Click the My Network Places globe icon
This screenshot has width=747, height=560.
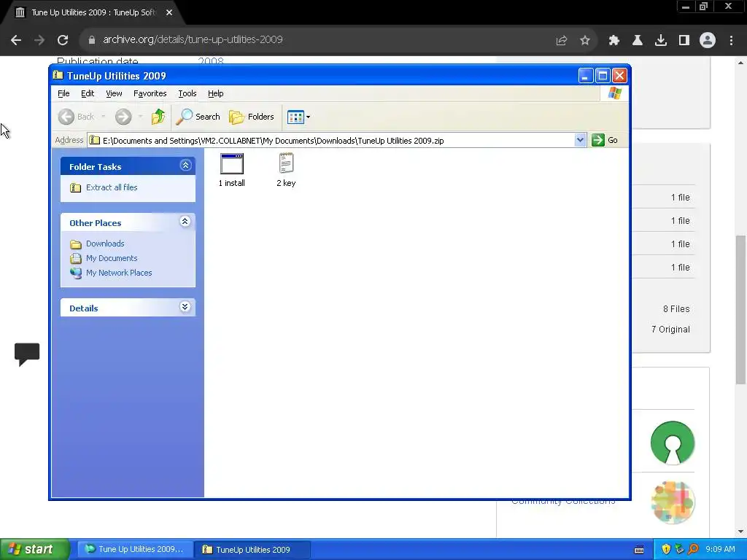coord(76,273)
